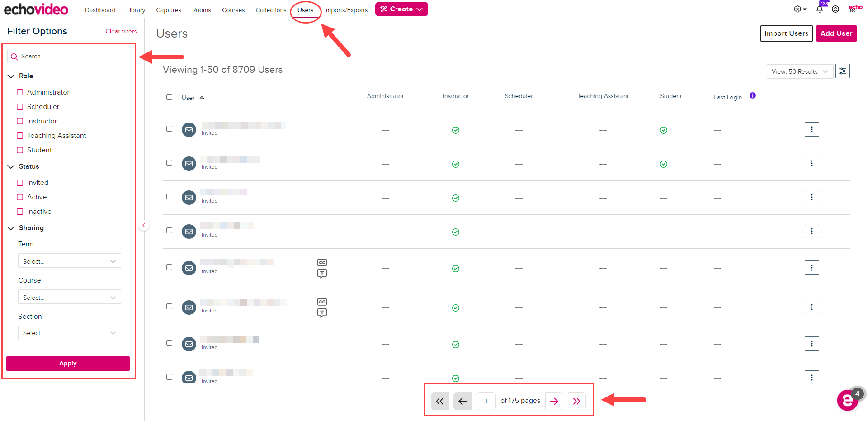The height and width of the screenshot is (421, 868).
Task: Select the first user row checkbox
Action: pyautogui.click(x=170, y=128)
